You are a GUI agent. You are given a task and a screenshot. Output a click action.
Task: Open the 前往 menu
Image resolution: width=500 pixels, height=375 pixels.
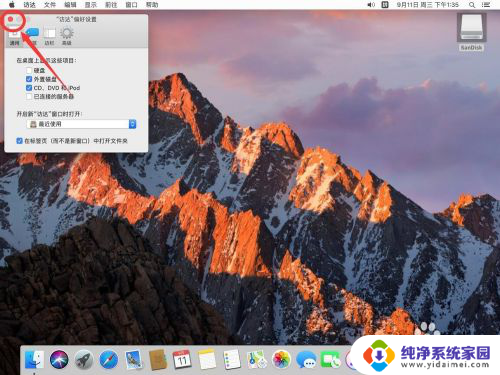[111, 5]
